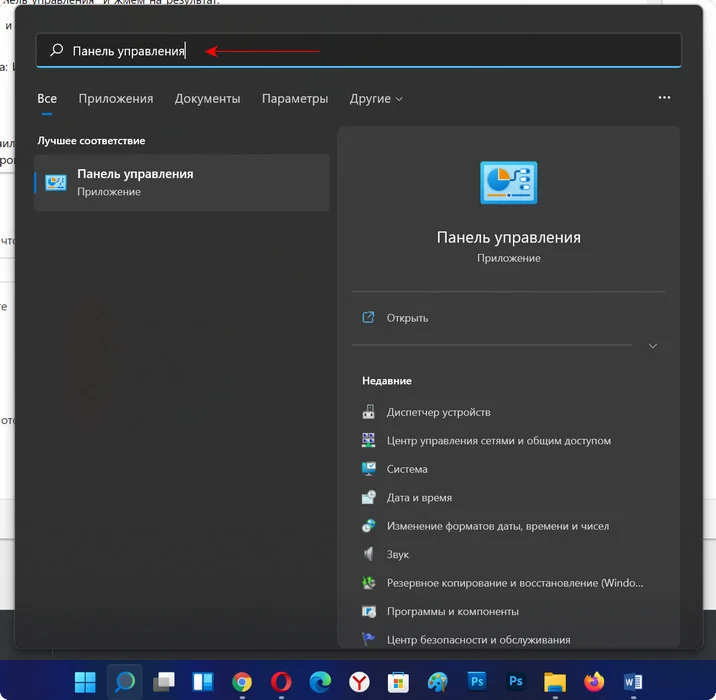Open the Дата и время recent item
716x700 pixels.
pos(419,497)
